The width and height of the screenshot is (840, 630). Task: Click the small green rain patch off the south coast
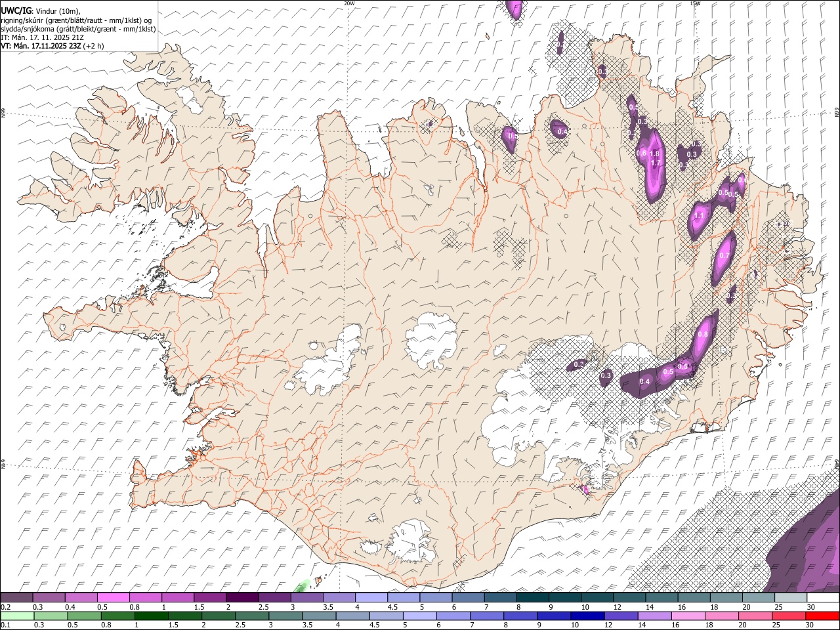[303, 585]
